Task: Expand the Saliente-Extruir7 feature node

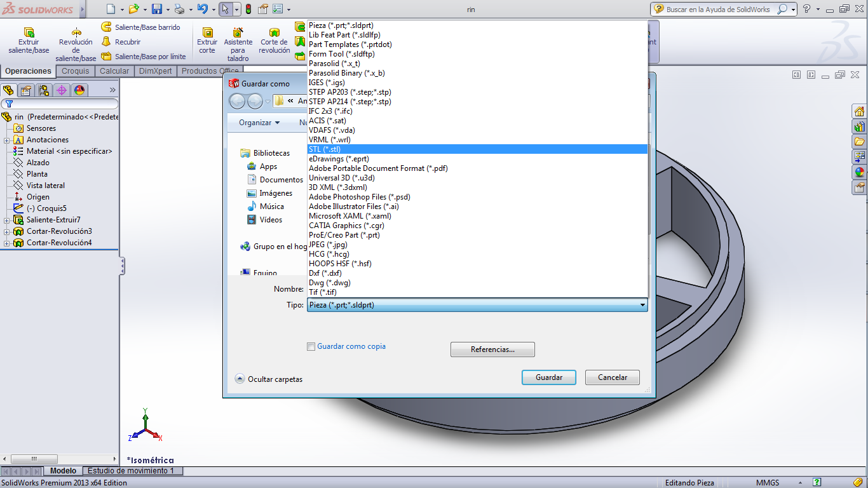Action: point(6,220)
